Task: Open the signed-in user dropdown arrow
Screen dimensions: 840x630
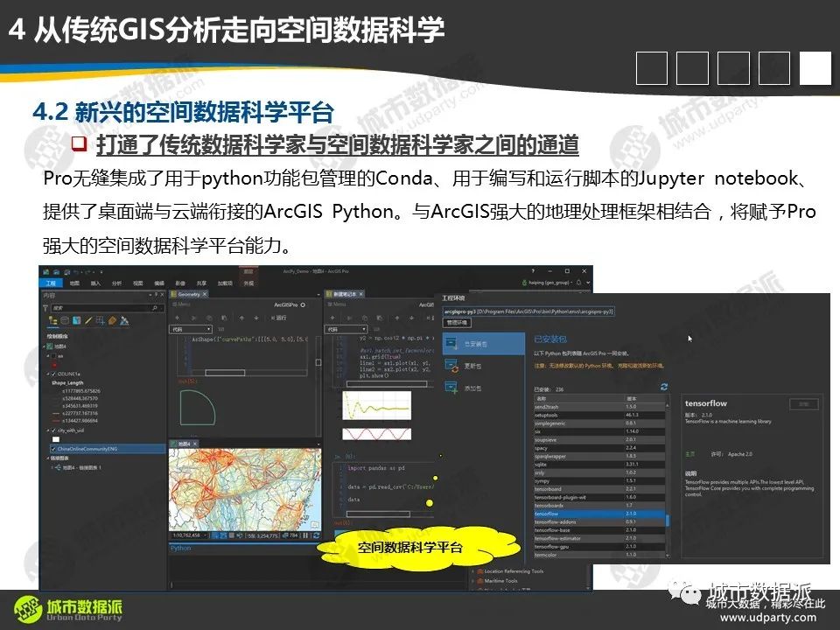Action: 571,283
